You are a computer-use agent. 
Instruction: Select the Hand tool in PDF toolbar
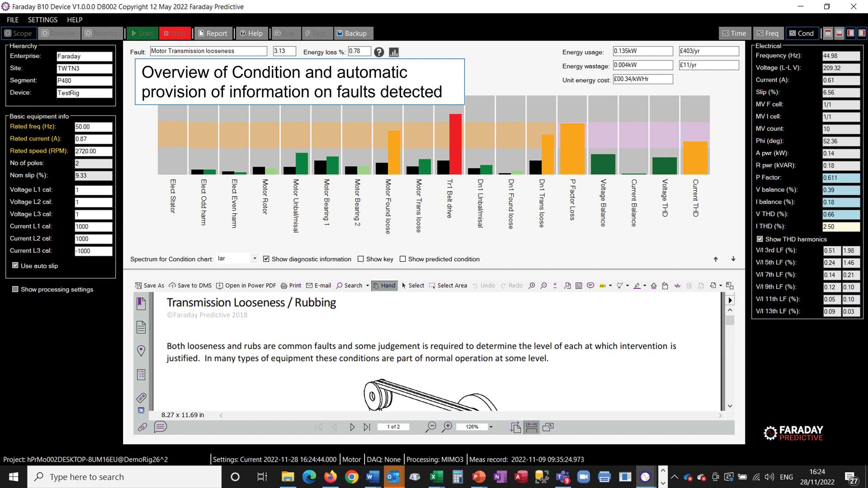(x=384, y=286)
